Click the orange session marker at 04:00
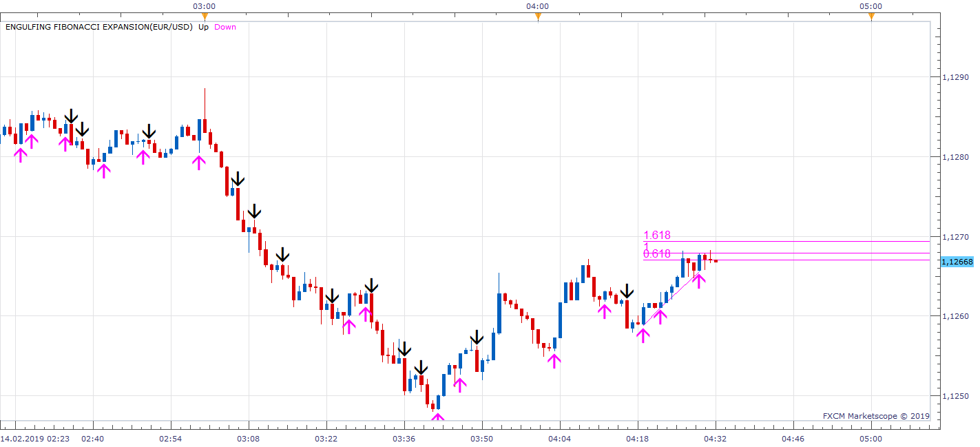This screenshot has width=980, height=447. pos(538,17)
